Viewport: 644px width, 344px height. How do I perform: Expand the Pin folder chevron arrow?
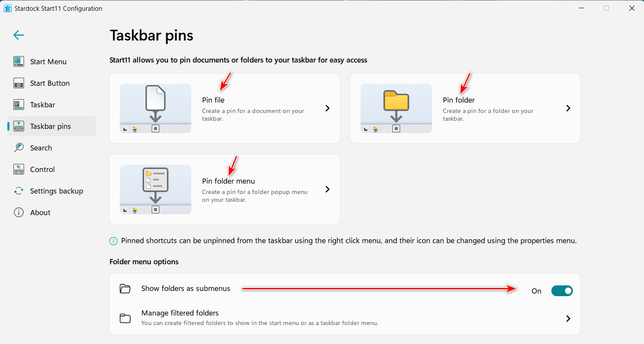(568, 108)
